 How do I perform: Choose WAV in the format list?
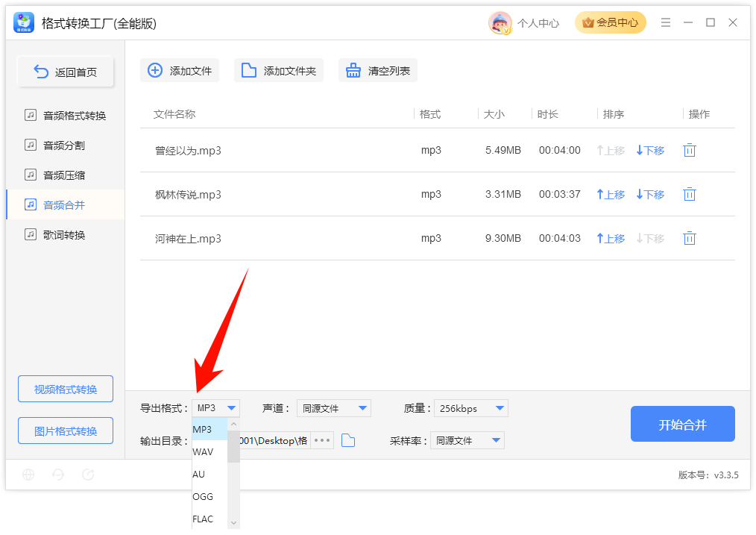(x=210, y=452)
